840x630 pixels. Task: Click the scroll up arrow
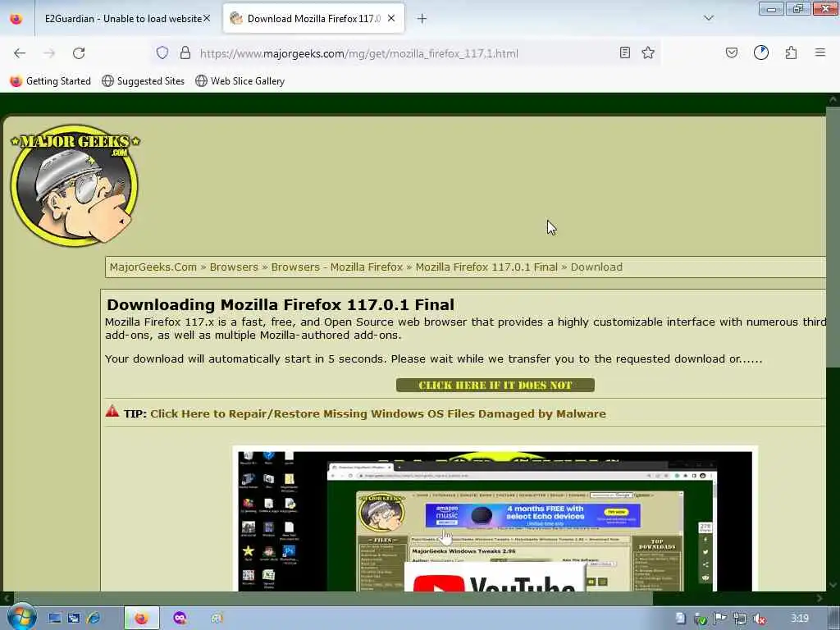[x=833, y=99]
